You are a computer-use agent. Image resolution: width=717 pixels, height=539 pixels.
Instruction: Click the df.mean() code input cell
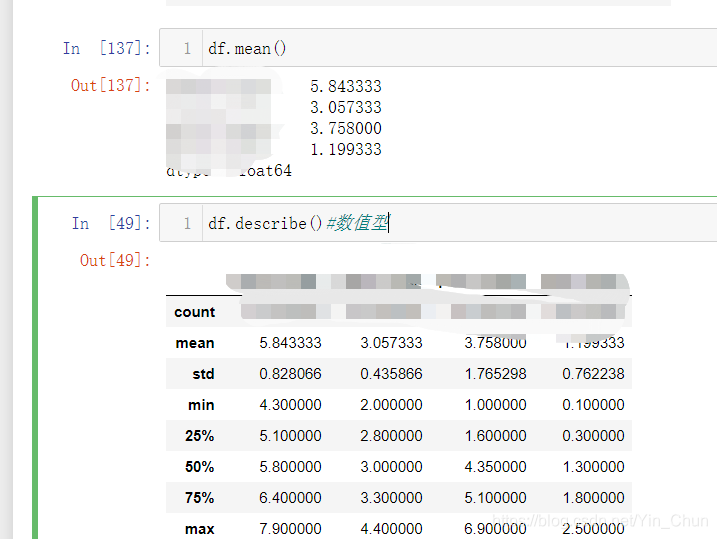point(438,48)
